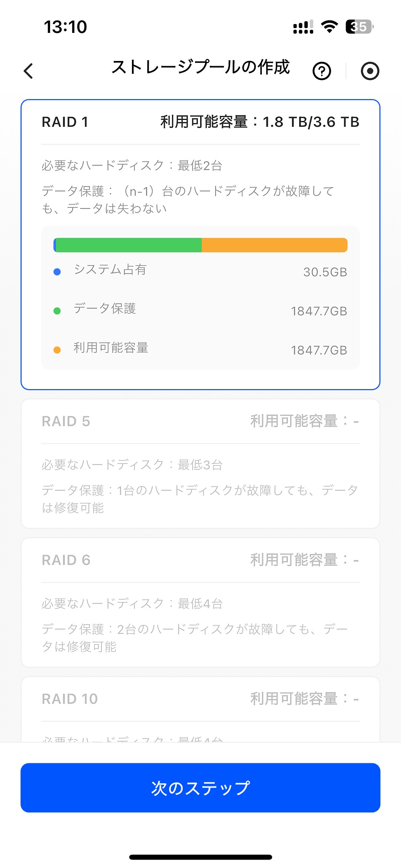Click the orange 利用可能容量 legend dot

[x=57, y=349]
